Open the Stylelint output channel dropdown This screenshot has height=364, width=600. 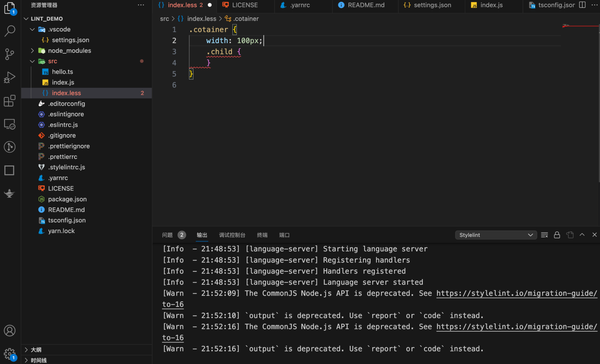[496, 235]
